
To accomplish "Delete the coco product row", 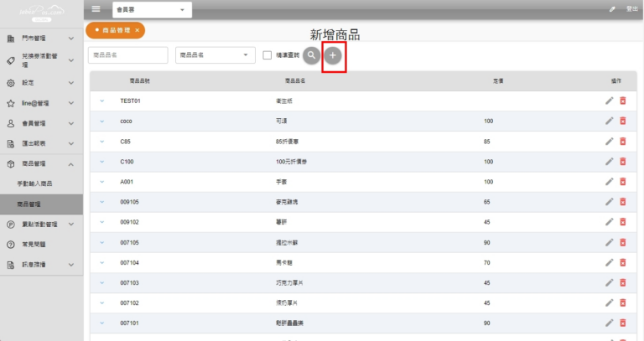I will click(622, 121).
